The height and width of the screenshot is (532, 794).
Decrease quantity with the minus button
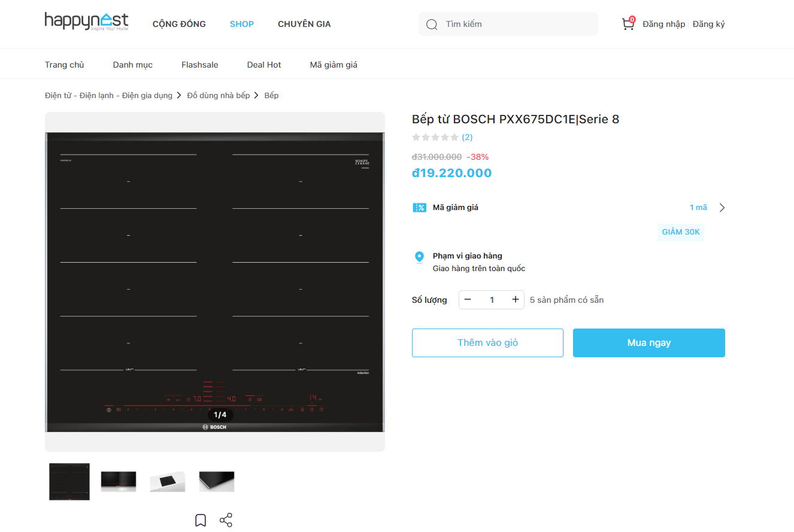click(468, 299)
